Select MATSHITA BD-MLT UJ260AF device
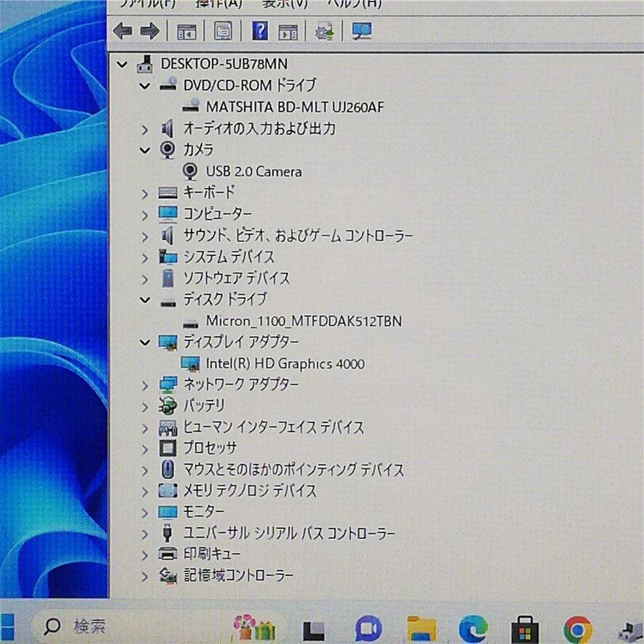The height and width of the screenshot is (644, 644). point(294,107)
